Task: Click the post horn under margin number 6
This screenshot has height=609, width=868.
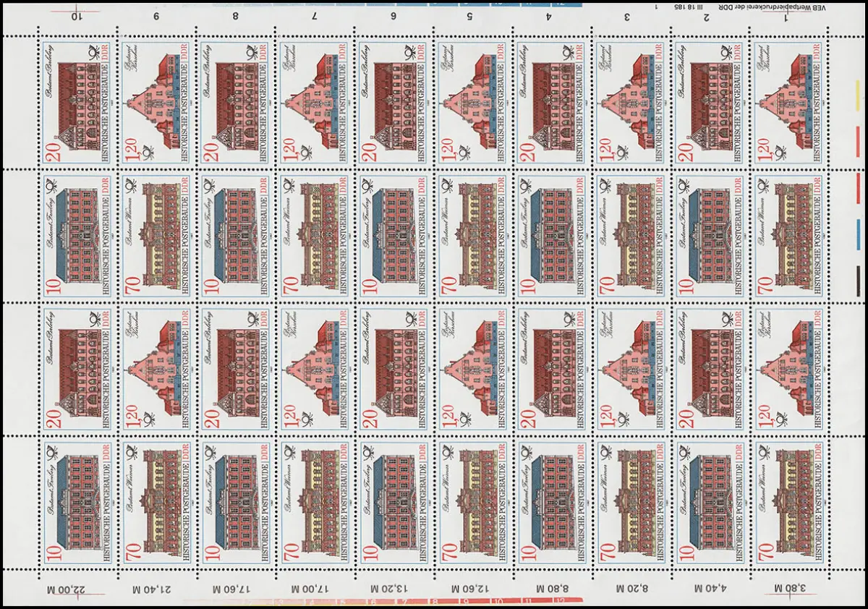Action: click(x=410, y=53)
